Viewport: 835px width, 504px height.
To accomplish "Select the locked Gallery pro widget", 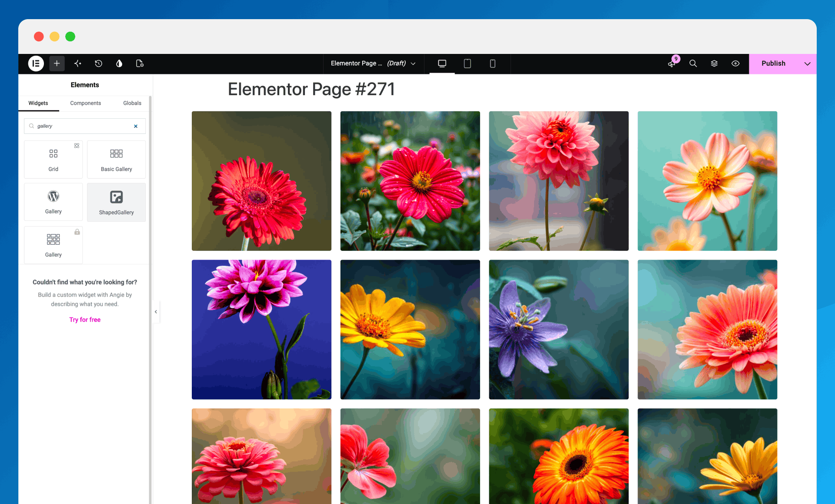I will click(x=53, y=245).
